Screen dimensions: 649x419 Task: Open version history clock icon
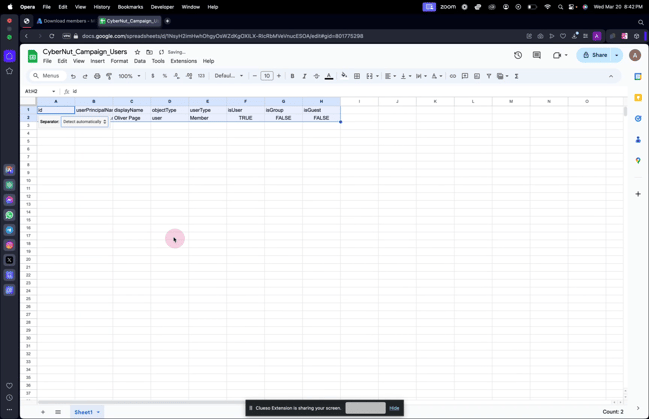(x=518, y=55)
